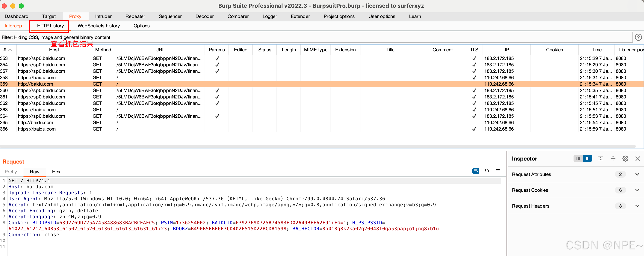The height and width of the screenshot is (256, 644).
Task: Switch request view to Hex
Action: click(x=56, y=172)
